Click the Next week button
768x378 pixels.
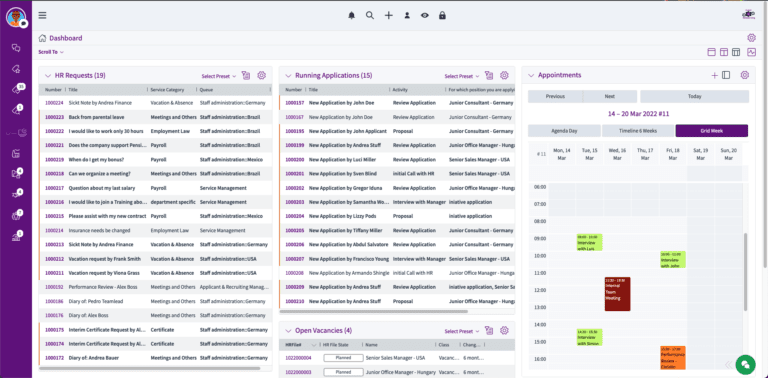[610, 96]
